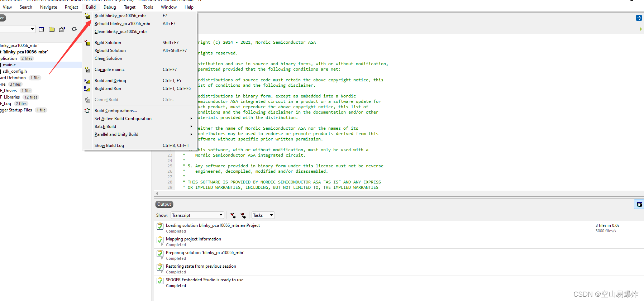The height and width of the screenshot is (301, 644).
Task: Click the yellow folder icon in project toolbar
Action: coord(52,29)
